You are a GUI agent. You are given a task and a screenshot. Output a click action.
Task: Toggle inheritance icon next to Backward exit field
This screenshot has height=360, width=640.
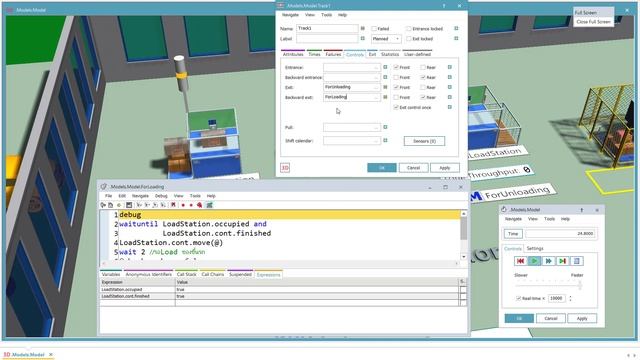[385, 97]
